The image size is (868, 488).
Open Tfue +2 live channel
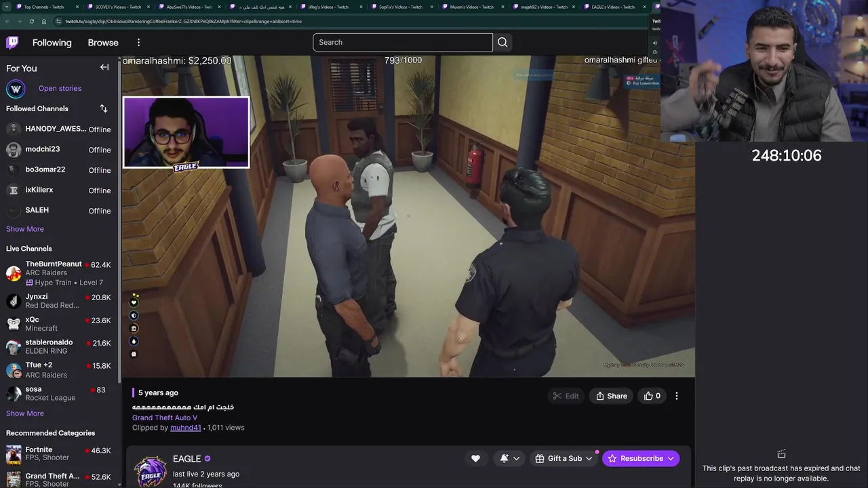pyautogui.click(x=59, y=370)
